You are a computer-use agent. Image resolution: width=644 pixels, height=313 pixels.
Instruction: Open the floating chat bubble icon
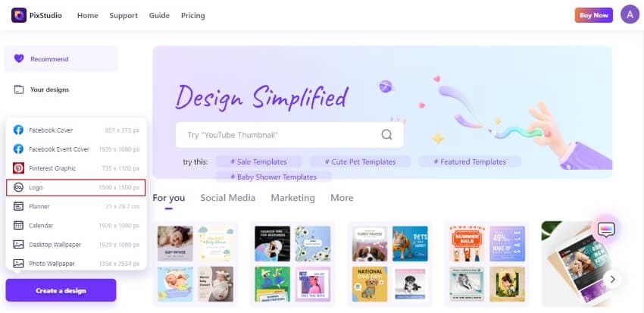(606, 229)
